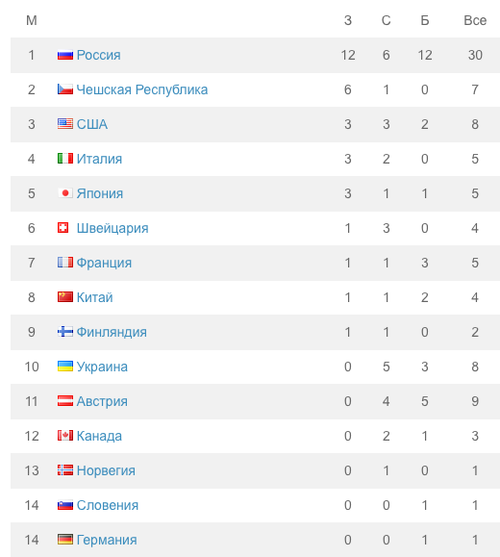Open the Австрия country link
This screenshot has height=557, width=500.
click(x=102, y=402)
